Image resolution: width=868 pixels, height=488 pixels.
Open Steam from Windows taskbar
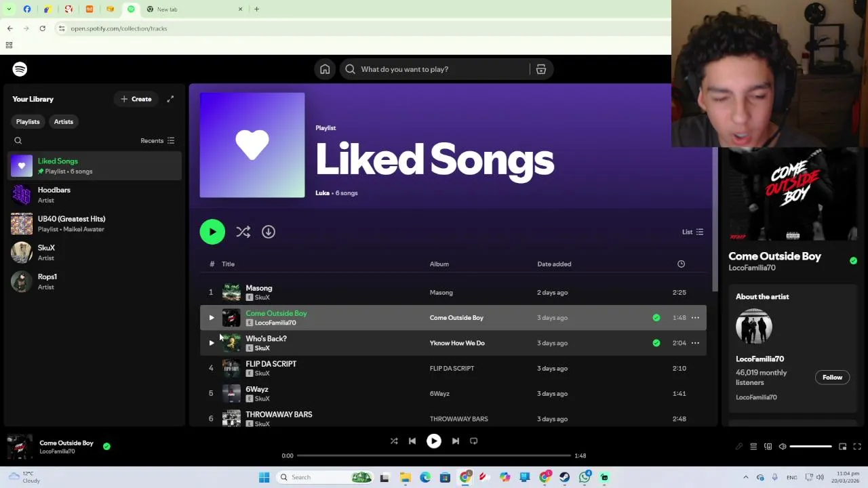pos(565,477)
